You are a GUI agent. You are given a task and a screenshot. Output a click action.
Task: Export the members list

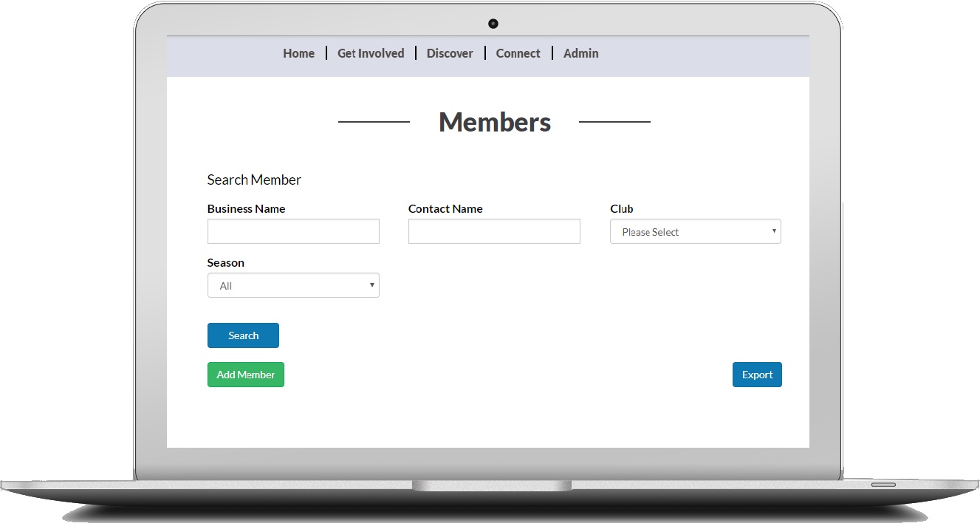click(757, 375)
